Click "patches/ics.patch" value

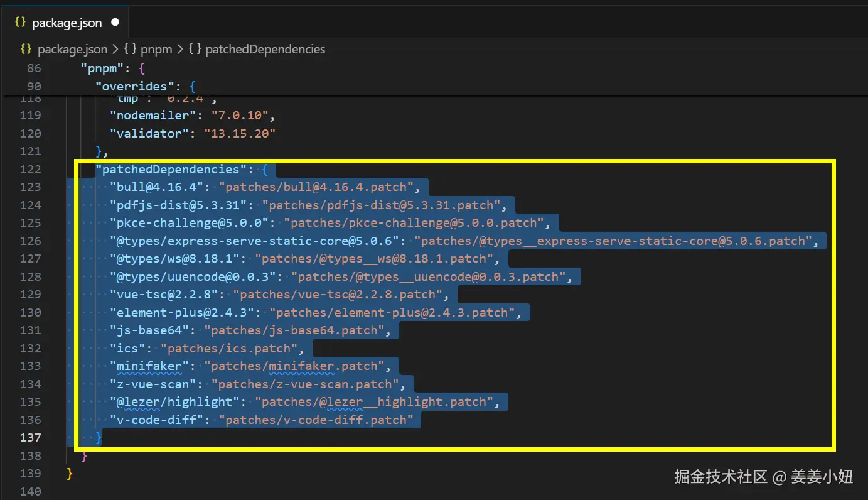[x=228, y=348]
